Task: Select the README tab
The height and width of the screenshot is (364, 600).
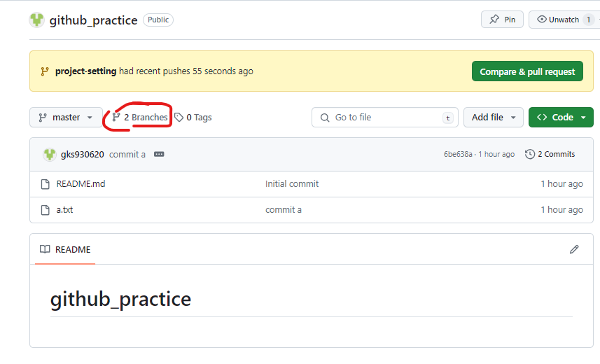Action: point(65,250)
